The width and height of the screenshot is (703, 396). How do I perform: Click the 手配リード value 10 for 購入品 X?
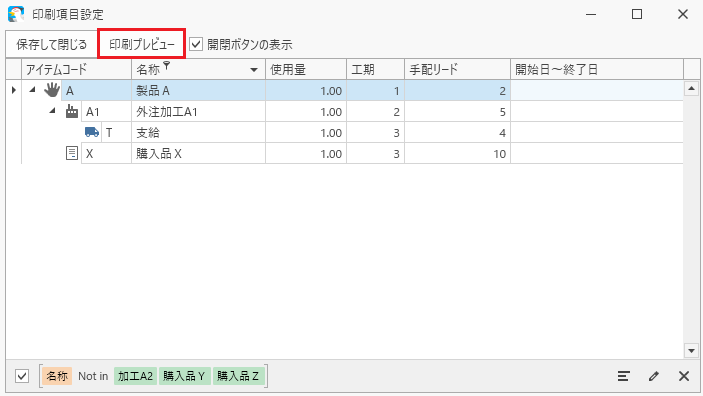coord(457,154)
